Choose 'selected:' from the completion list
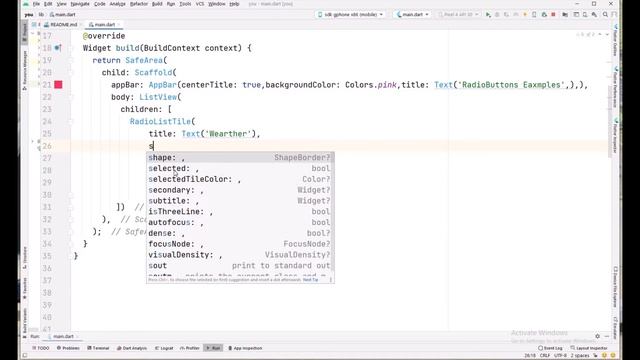This screenshot has height=360, width=640. tap(240, 168)
